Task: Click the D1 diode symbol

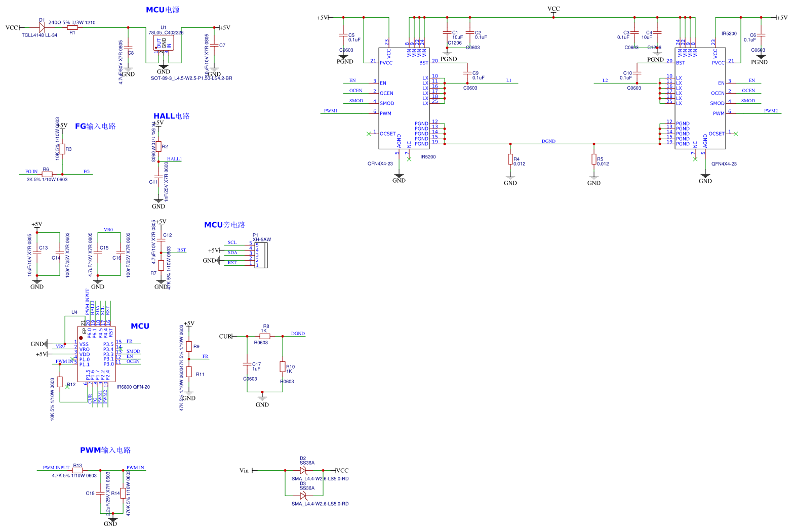Action: coord(42,27)
